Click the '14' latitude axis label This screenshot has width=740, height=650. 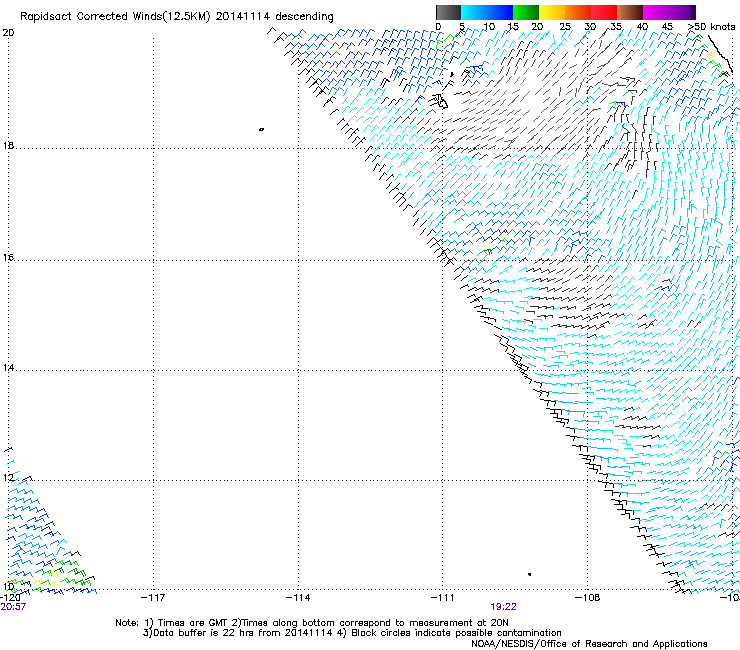[x=8, y=368]
